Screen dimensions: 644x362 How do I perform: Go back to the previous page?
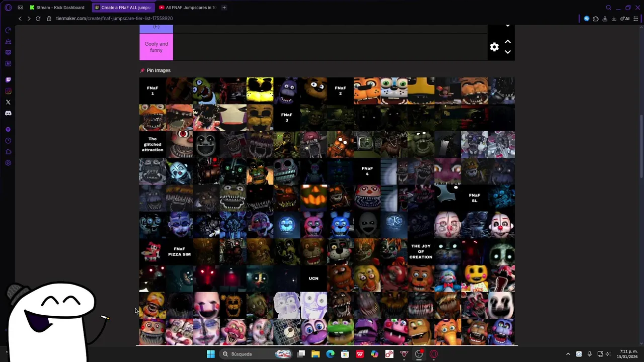[20, 19]
